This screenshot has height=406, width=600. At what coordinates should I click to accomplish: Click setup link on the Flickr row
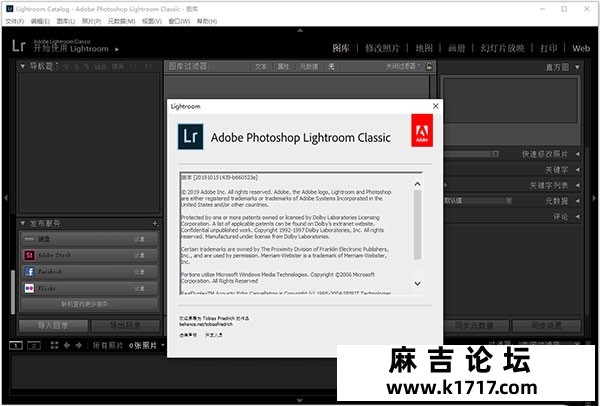point(139,288)
